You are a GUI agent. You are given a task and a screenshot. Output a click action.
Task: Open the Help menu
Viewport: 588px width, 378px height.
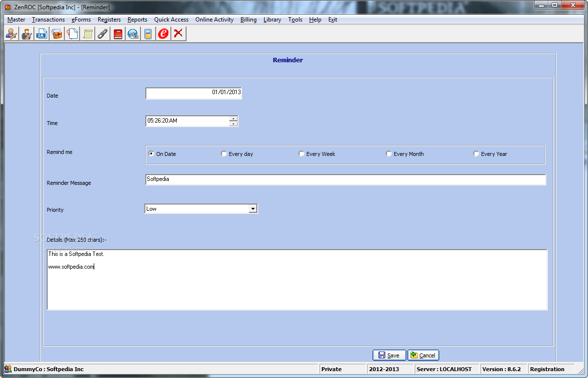tap(316, 20)
